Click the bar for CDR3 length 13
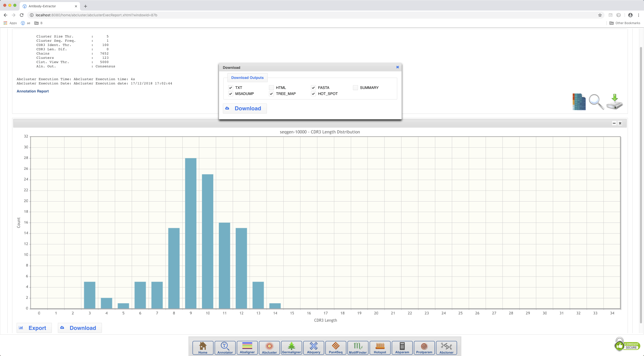644x356 pixels. (x=258, y=295)
